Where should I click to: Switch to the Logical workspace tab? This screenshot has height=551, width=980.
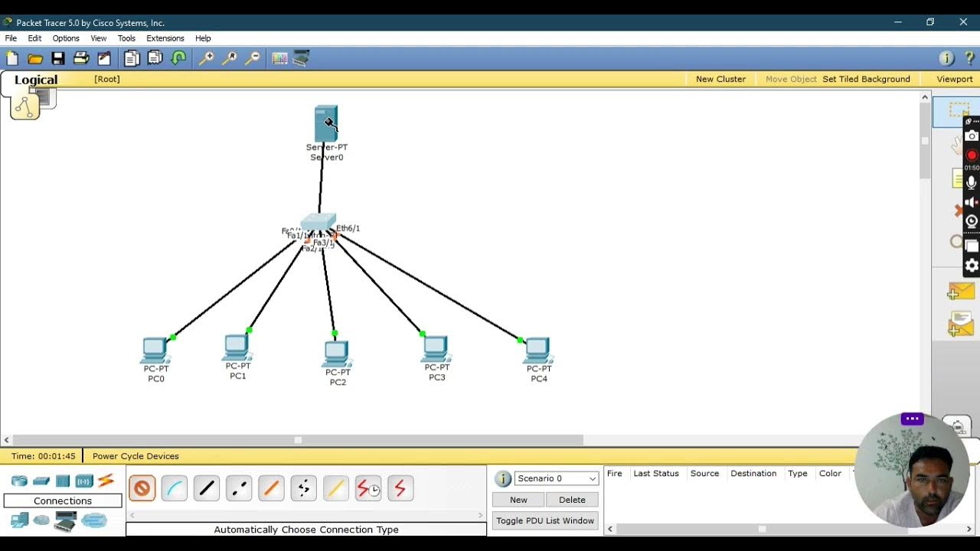click(x=35, y=80)
